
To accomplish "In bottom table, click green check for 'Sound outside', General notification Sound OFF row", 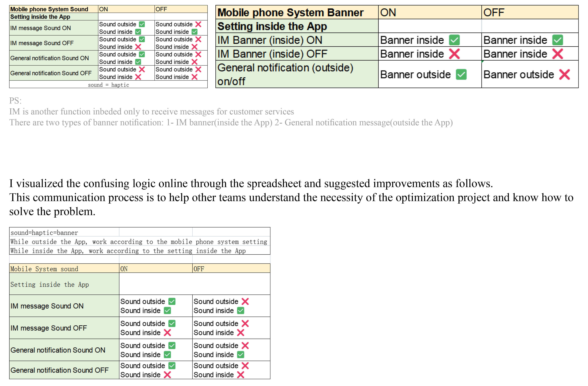I will point(172,365).
